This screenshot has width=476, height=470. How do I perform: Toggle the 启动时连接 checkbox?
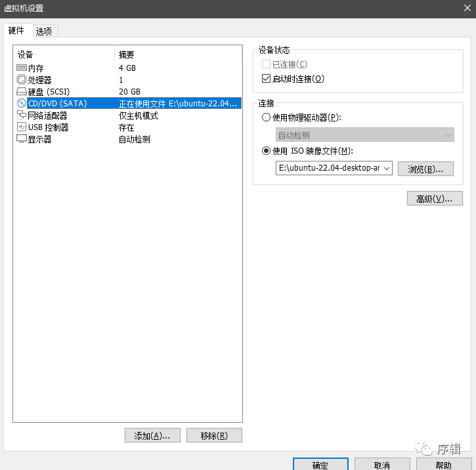click(266, 79)
